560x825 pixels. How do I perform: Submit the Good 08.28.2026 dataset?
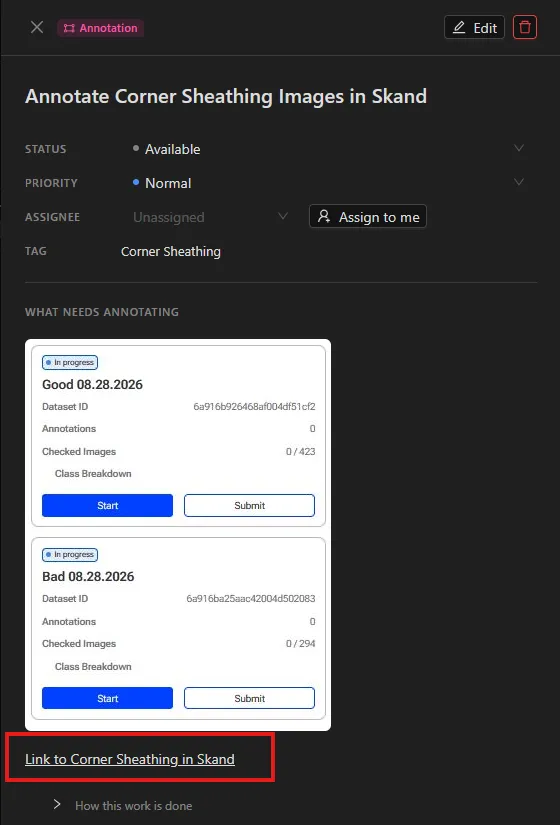pyautogui.click(x=249, y=505)
